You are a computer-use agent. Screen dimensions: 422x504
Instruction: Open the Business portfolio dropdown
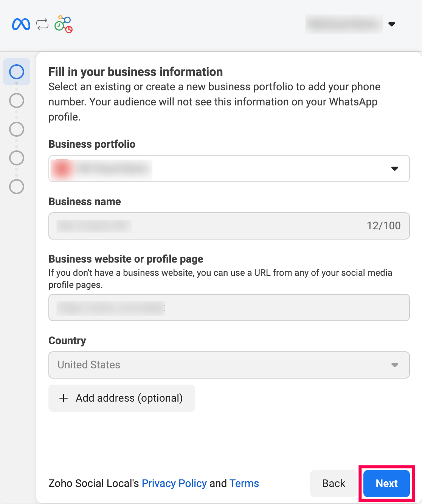394,169
